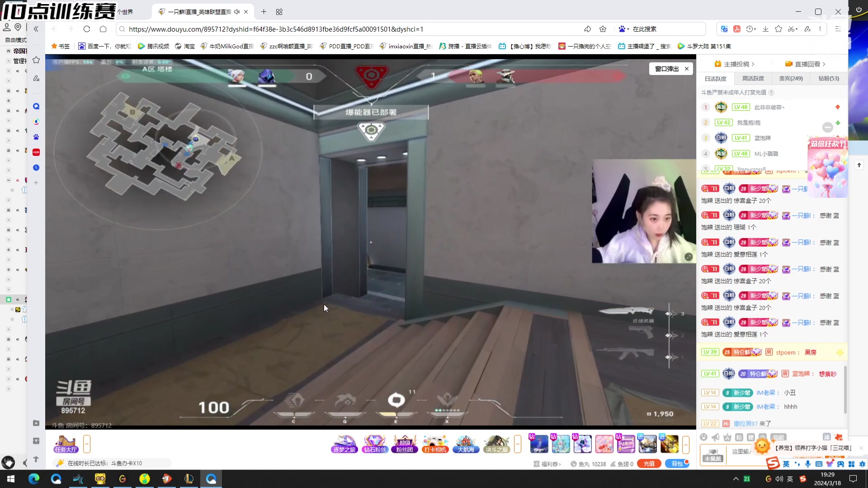
Task: Open the 打卡相机 camera icon
Action: (x=435, y=444)
